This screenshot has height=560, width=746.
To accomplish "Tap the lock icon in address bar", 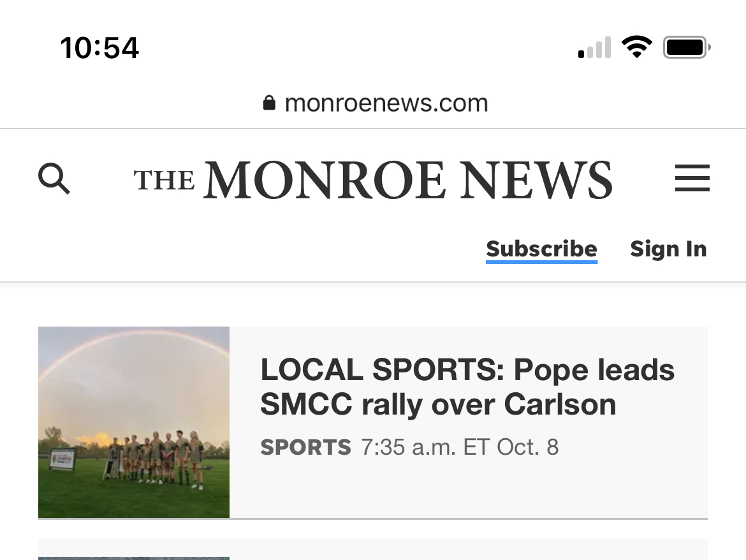I will coord(269,102).
